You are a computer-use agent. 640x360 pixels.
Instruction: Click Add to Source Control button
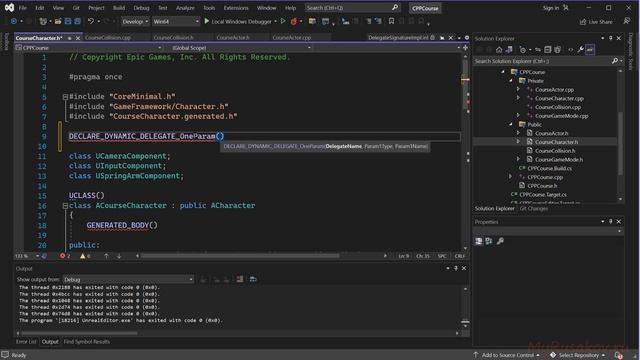[507, 355]
